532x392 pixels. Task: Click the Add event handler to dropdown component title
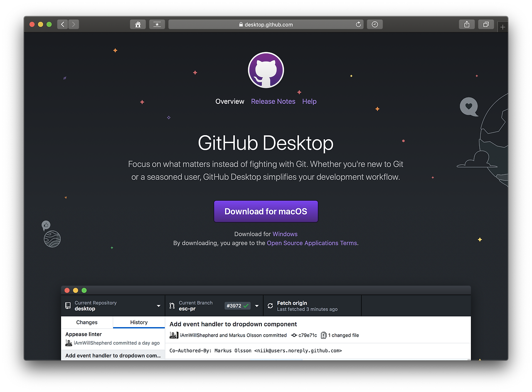tap(233, 324)
